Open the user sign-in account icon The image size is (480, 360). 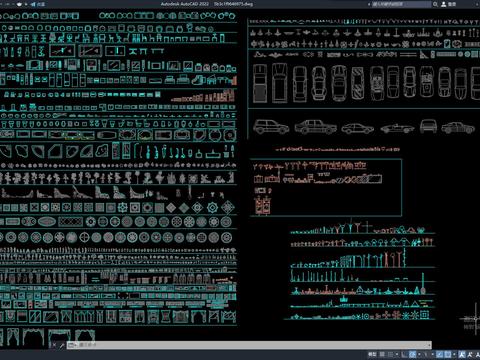pos(444,4)
